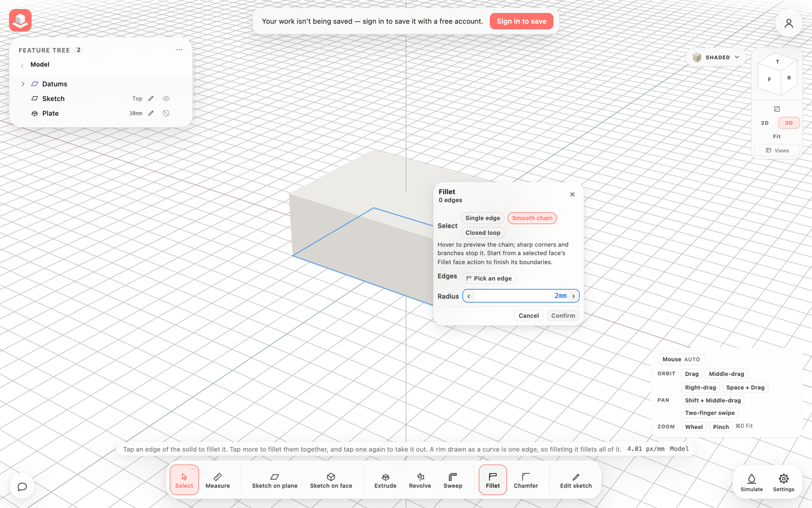Decrease radius with left arrow
The height and width of the screenshot is (508, 812).
coord(469,296)
